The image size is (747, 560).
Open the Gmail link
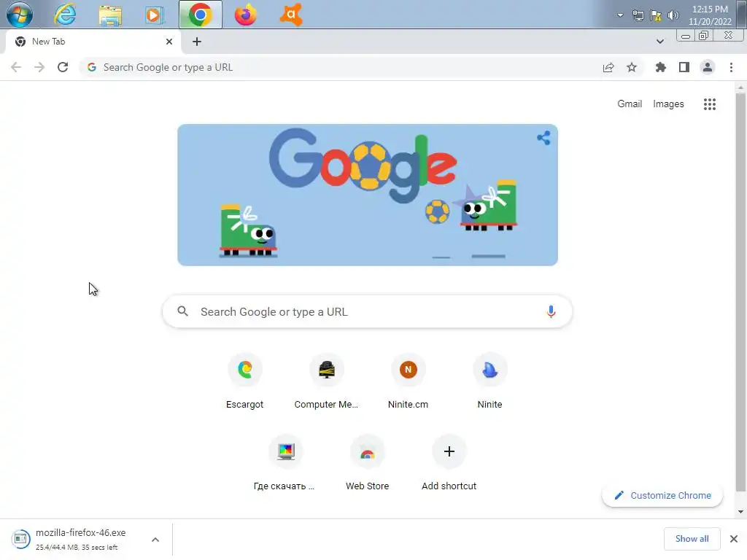click(x=630, y=104)
